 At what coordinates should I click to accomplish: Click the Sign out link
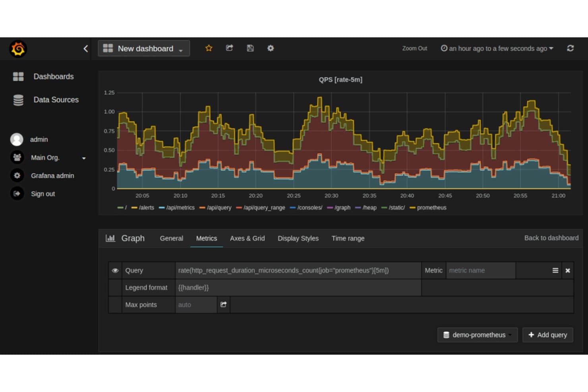point(43,194)
